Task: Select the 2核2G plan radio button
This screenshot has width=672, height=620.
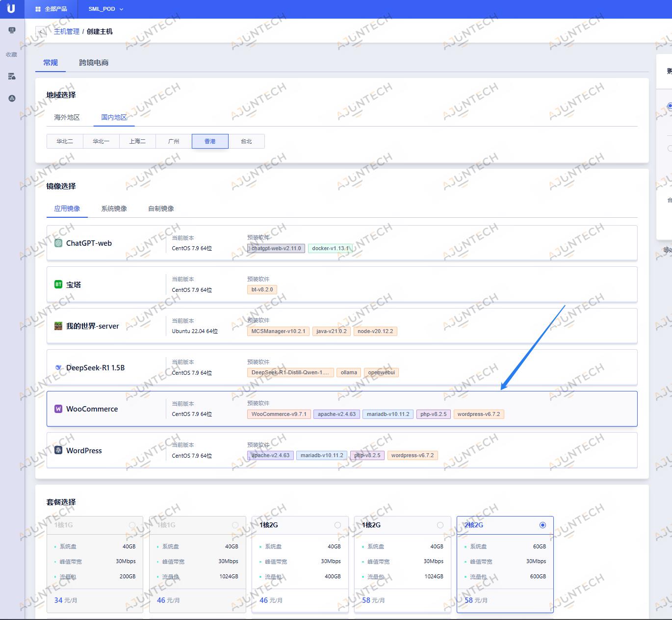Action: click(x=543, y=525)
